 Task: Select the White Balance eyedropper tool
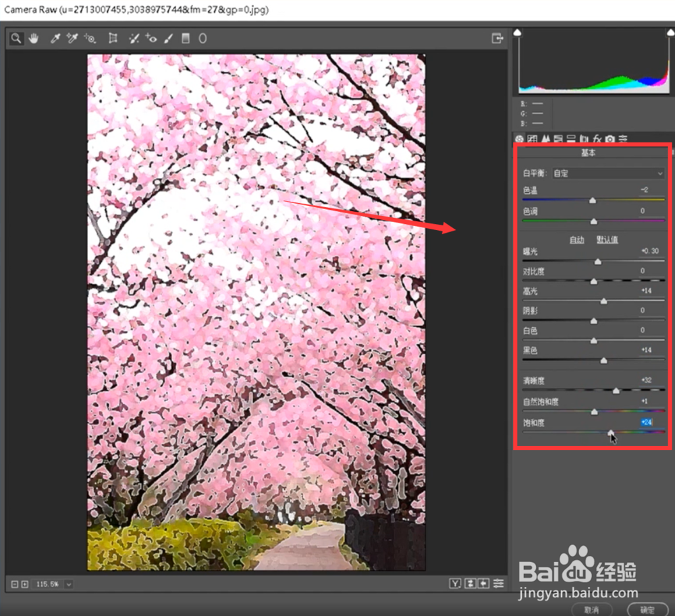(x=55, y=38)
